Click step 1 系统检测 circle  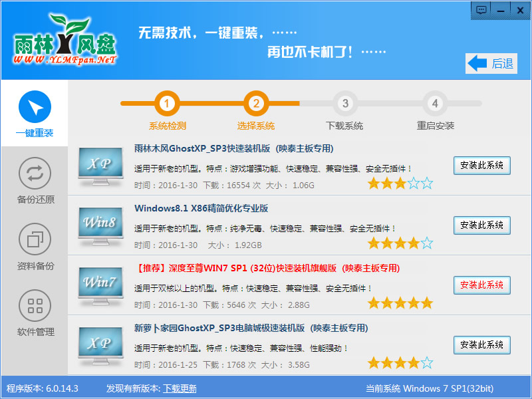(x=167, y=103)
